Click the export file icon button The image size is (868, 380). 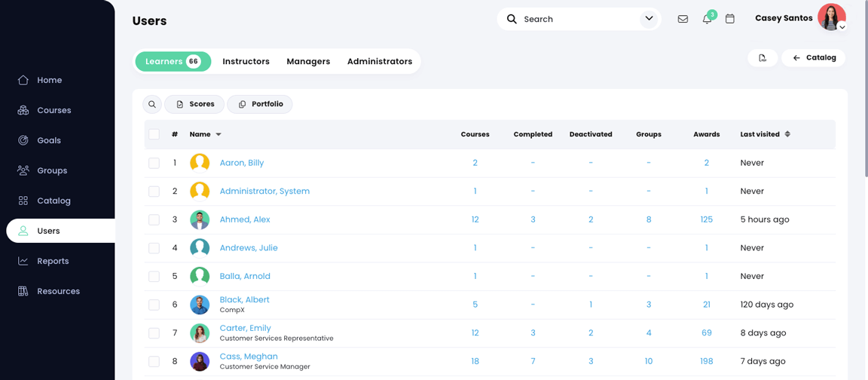tap(763, 58)
